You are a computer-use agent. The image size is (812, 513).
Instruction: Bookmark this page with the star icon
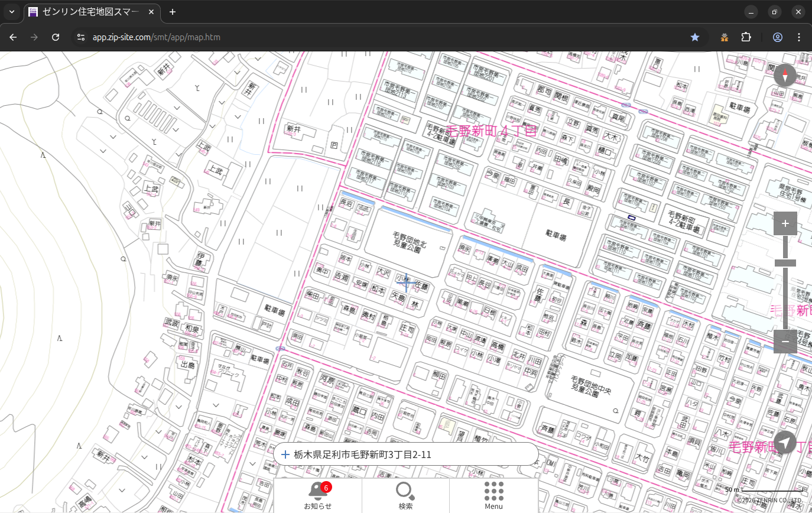click(695, 37)
